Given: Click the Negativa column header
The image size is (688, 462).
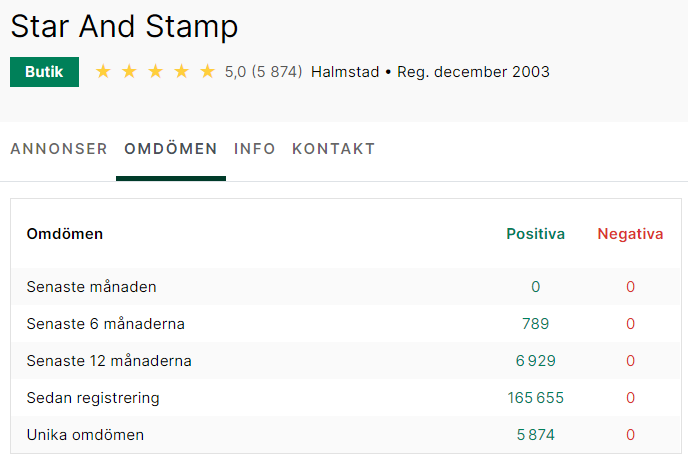Looking at the screenshot, I should 630,234.
